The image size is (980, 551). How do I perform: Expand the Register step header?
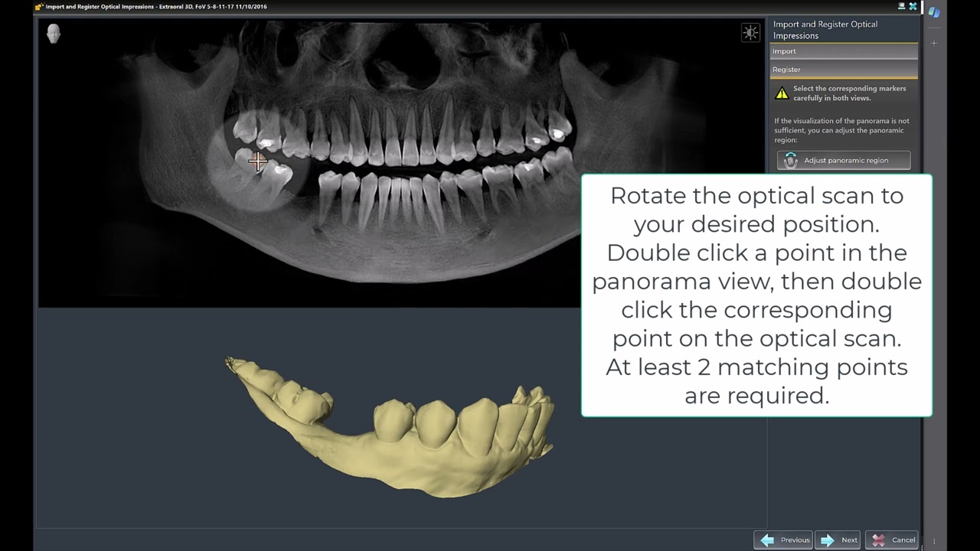pos(844,70)
